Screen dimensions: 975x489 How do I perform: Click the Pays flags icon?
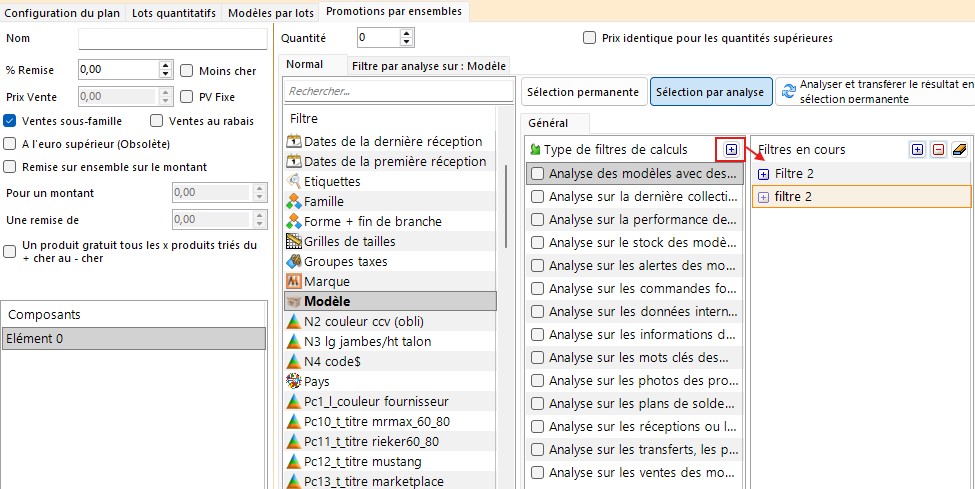click(293, 381)
